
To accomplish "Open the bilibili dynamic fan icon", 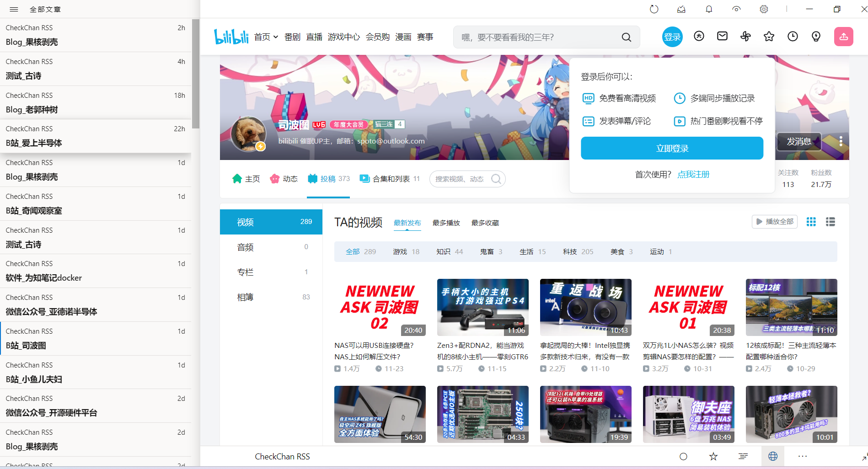I will [x=745, y=36].
